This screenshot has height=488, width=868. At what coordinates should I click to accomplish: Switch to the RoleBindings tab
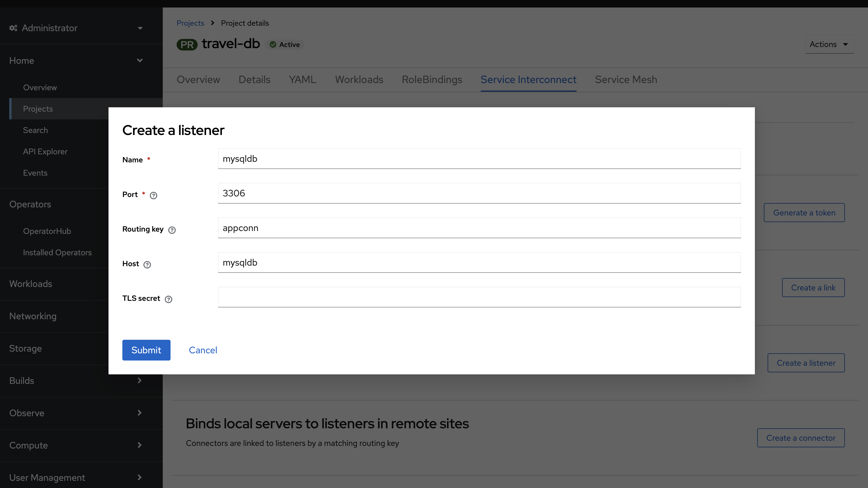pyautogui.click(x=432, y=80)
